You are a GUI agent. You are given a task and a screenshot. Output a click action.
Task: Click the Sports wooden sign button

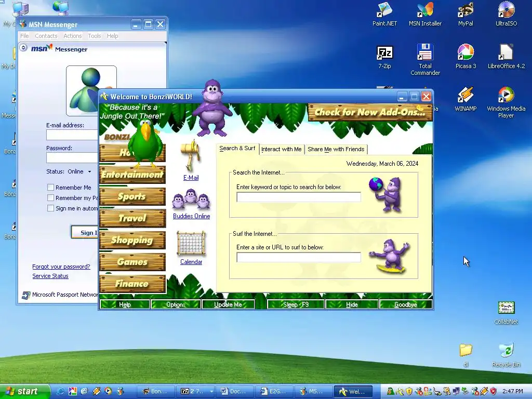[x=132, y=196]
